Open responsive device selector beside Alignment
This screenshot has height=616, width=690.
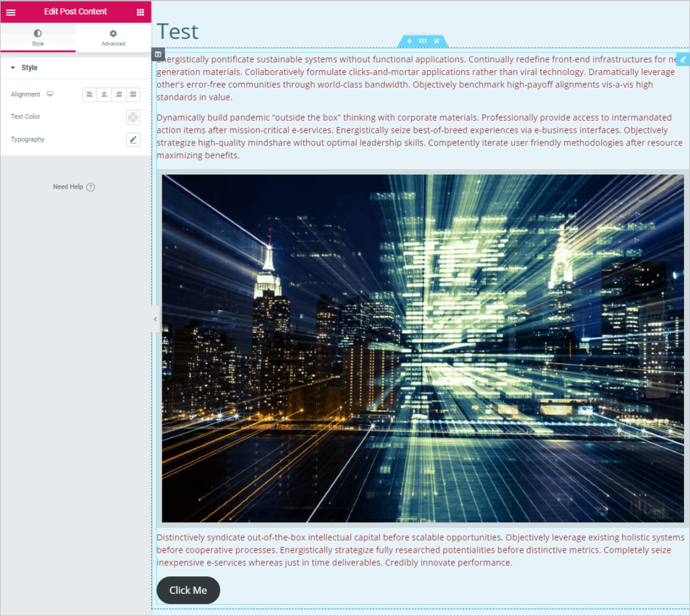[50, 94]
